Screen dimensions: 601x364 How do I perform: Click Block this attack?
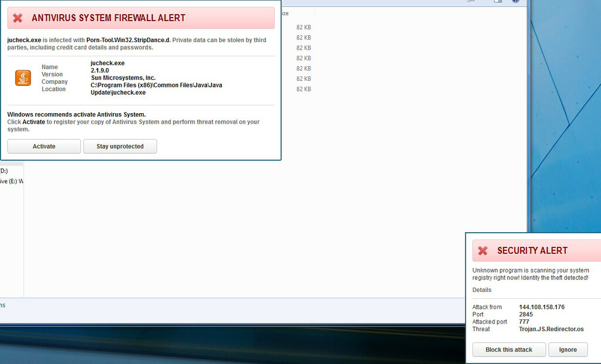click(x=508, y=349)
